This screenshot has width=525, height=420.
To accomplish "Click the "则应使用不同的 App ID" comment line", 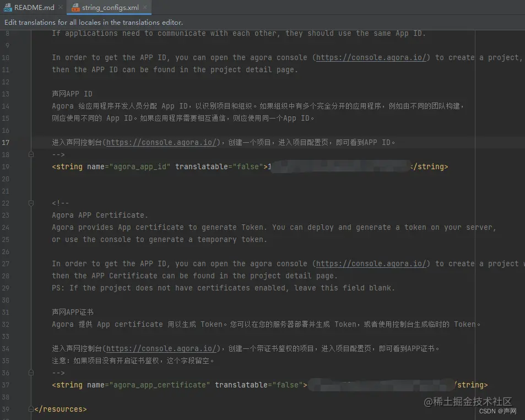I will click(x=183, y=119).
